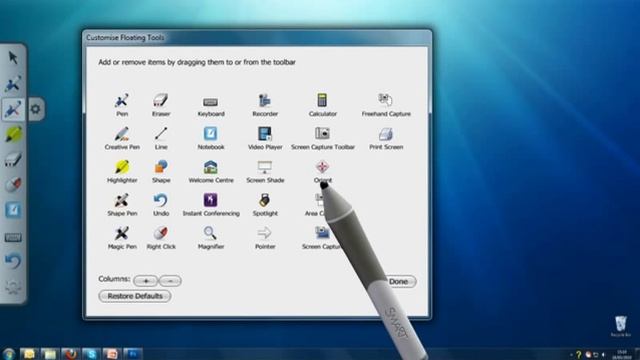Click the taskbar clock

point(622,354)
